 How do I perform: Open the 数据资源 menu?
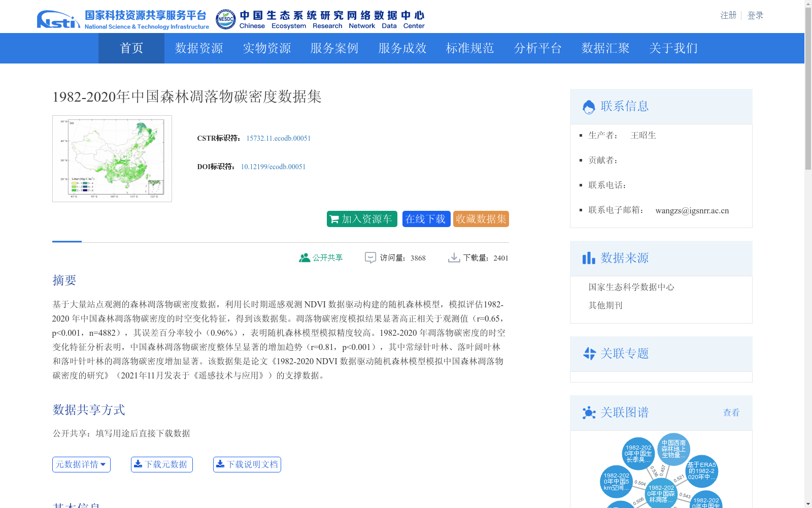tap(199, 48)
